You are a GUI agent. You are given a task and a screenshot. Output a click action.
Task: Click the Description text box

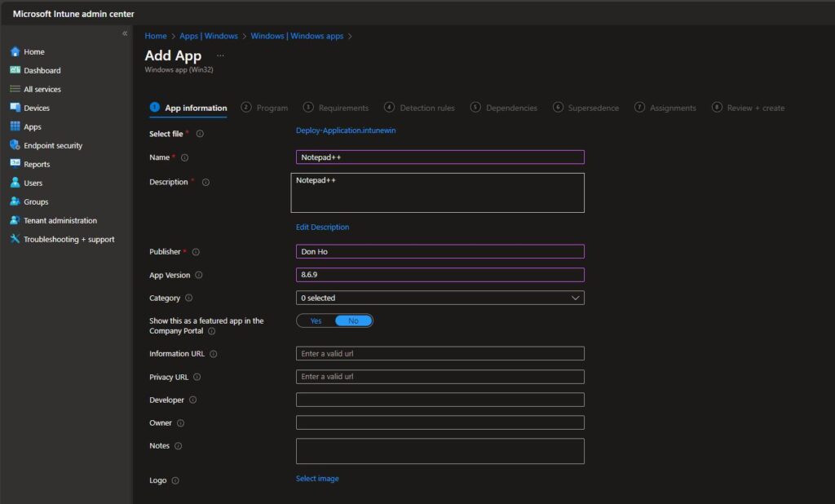tap(437, 192)
